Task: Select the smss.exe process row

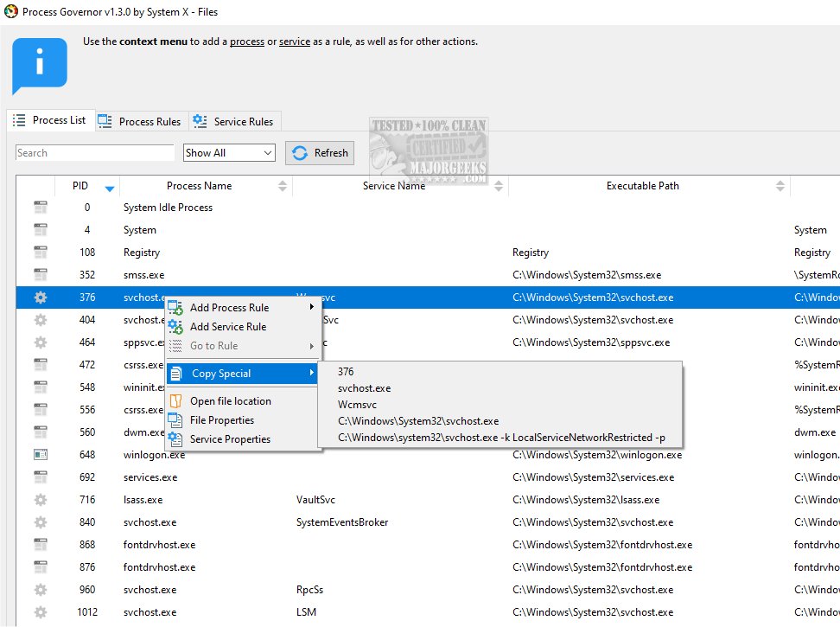Action: click(428, 275)
